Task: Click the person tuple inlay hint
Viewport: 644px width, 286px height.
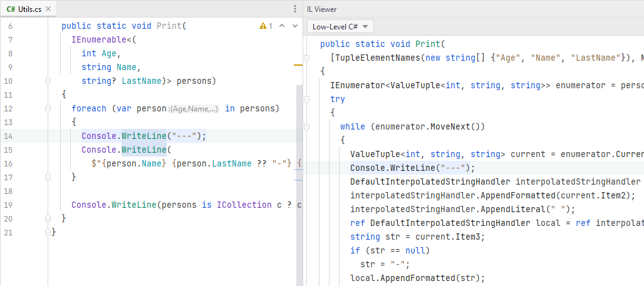Action: click(194, 109)
